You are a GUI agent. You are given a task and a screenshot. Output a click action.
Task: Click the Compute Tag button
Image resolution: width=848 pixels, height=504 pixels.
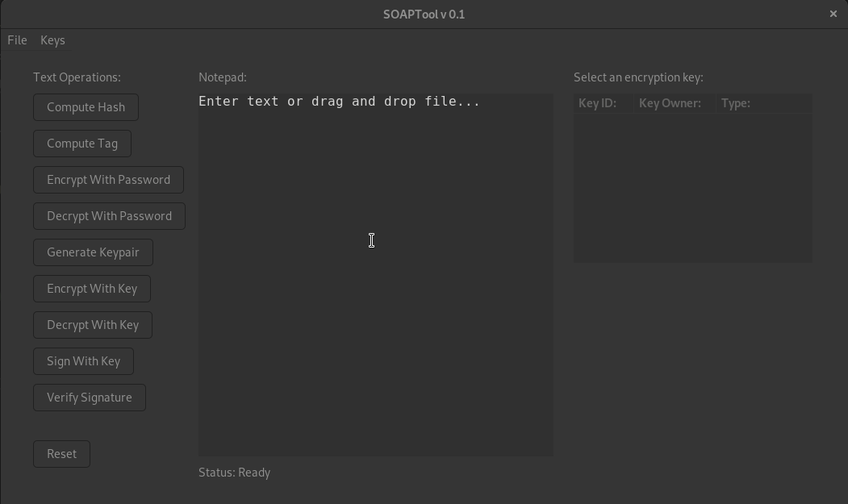82,144
